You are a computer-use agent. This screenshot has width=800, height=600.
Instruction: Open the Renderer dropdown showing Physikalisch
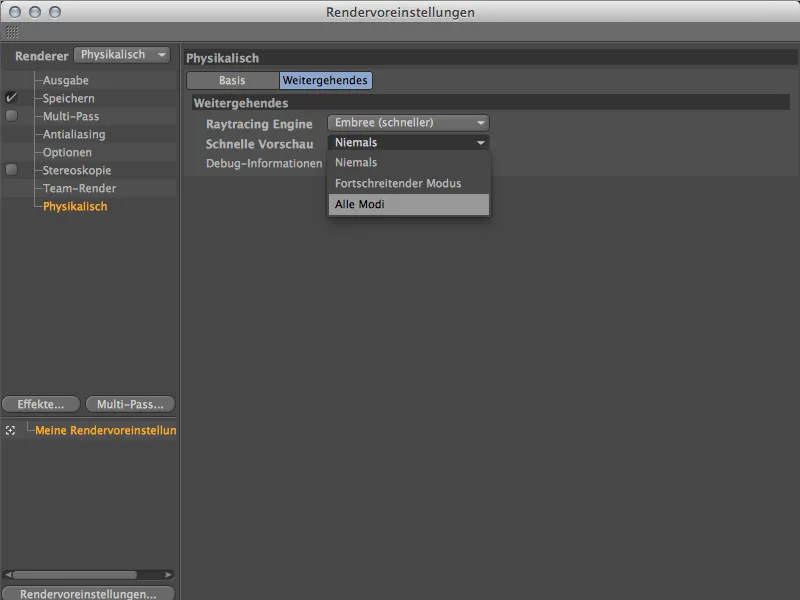click(x=122, y=55)
